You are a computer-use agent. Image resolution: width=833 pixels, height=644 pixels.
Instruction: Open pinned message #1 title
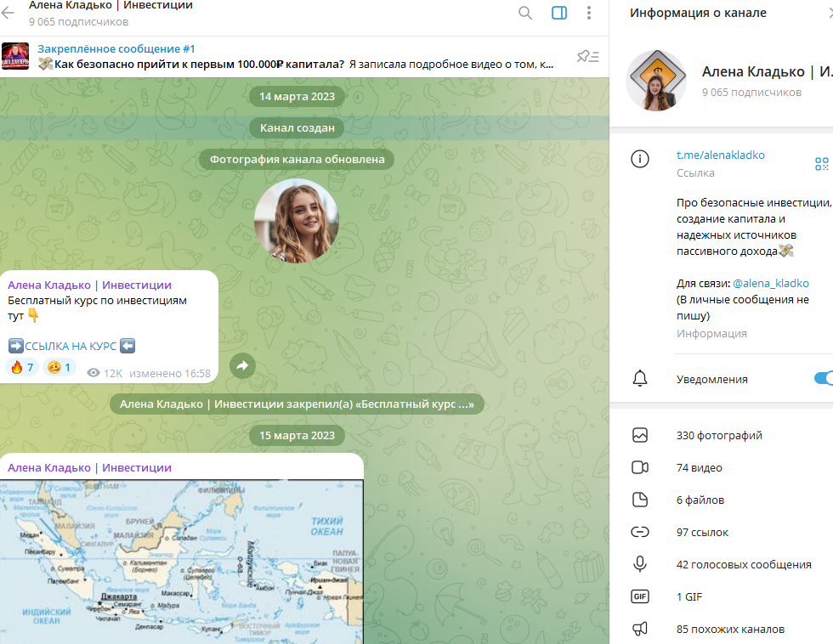[116, 48]
